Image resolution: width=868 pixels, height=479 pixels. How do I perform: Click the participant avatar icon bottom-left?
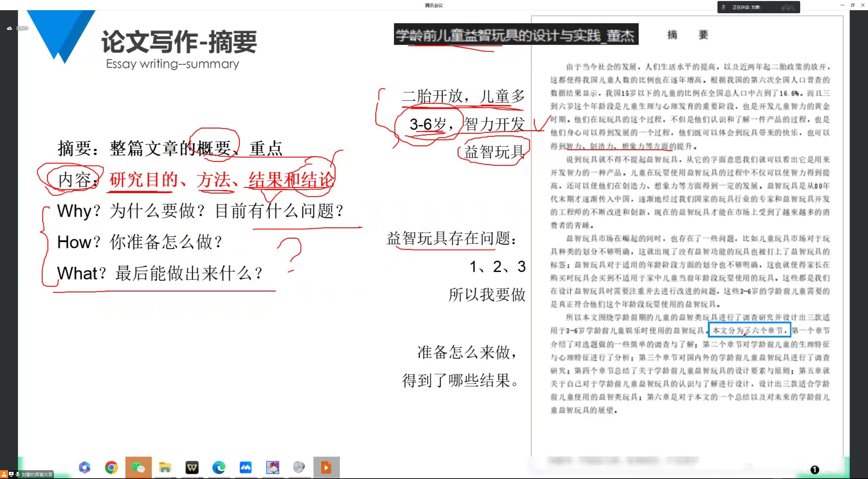(4, 474)
